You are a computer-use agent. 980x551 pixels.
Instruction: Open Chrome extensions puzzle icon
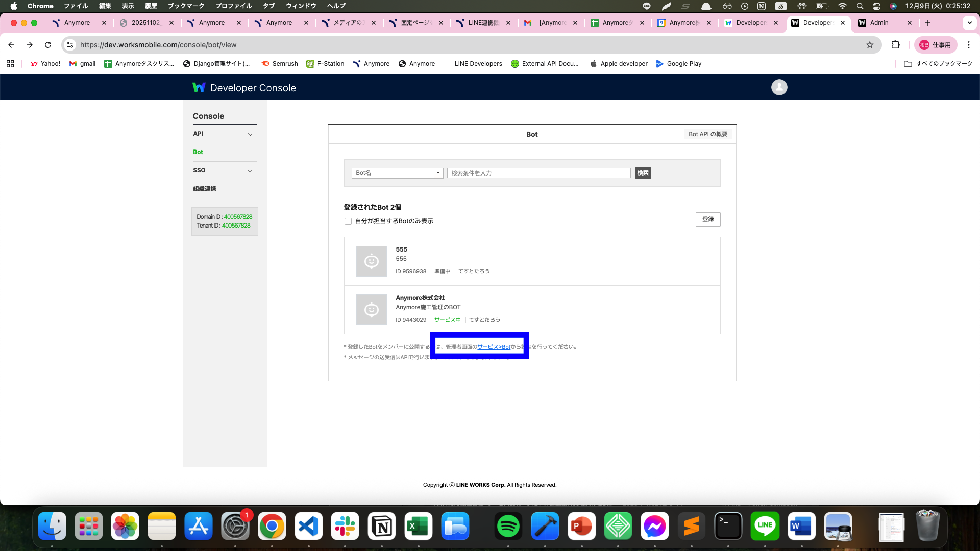[895, 45]
